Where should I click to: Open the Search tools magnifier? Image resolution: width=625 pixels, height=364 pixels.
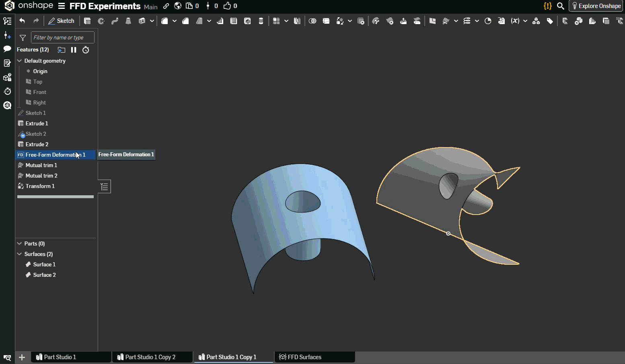560,6
